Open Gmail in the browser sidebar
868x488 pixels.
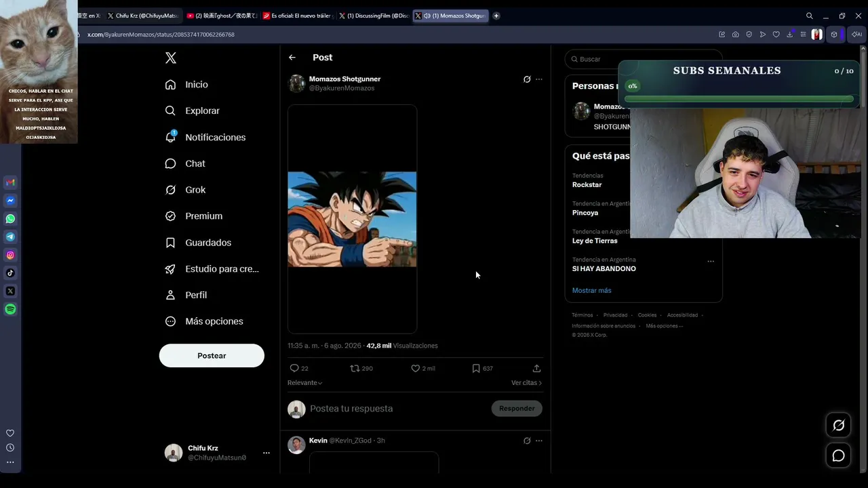(x=10, y=182)
